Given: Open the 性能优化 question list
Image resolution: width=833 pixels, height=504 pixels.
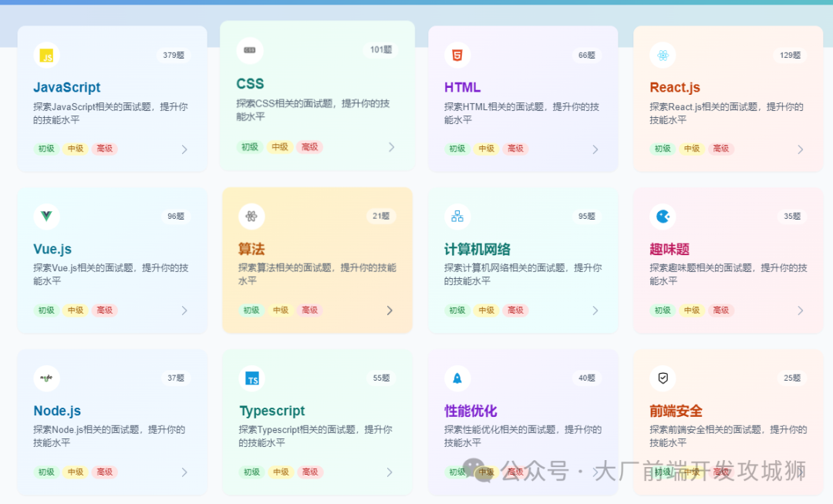Looking at the screenshot, I should pyautogui.click(x=473, y=411).
